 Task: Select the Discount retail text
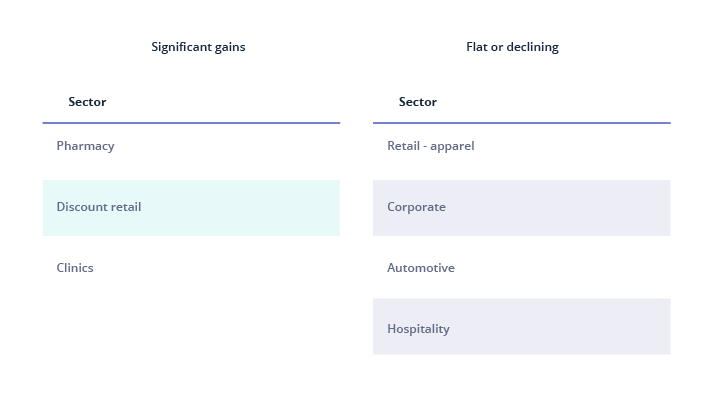click(98, 207)
